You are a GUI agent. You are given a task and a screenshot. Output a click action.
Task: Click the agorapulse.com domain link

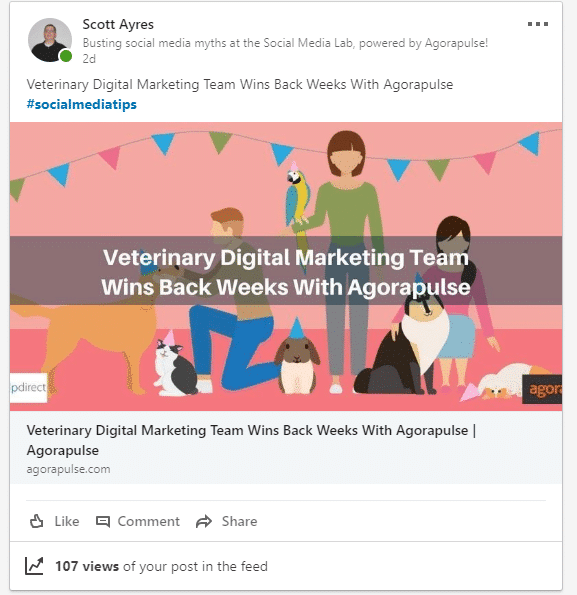68,469
